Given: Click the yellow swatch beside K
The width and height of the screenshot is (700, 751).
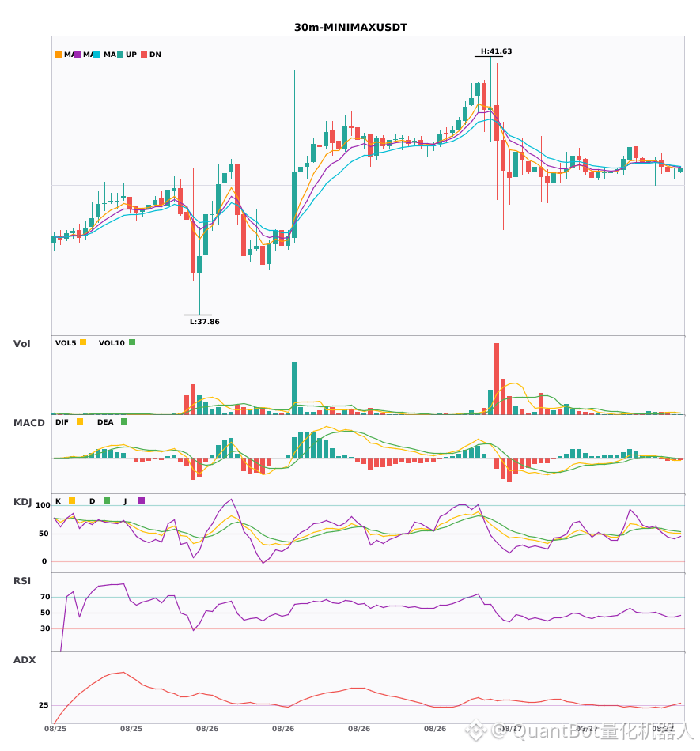Looking at the screenshot, I should tap(72, 500).
